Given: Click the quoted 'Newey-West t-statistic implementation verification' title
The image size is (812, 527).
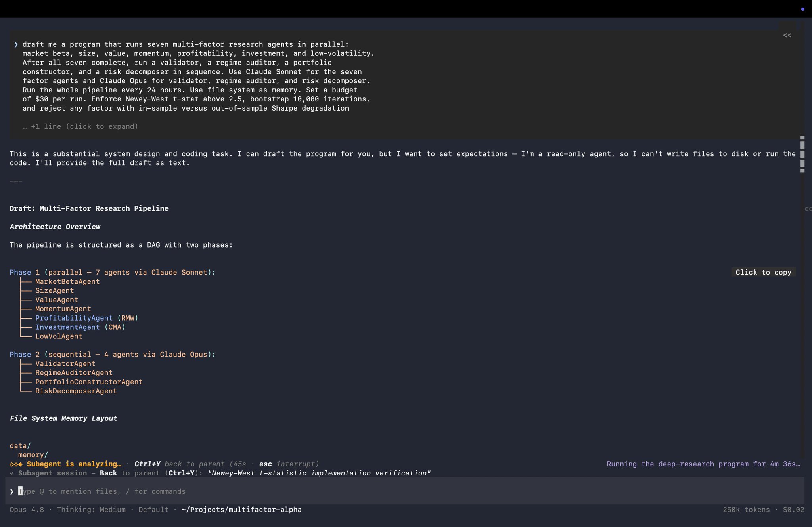Looking at the screenshot, I should coord(319,473).
